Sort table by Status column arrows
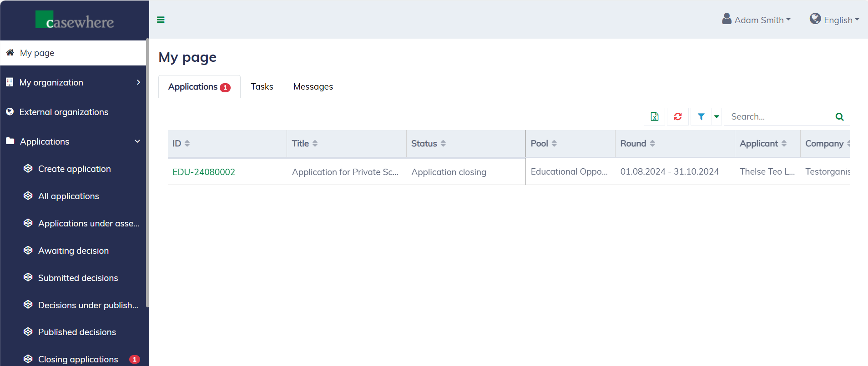Image resolution: width=868 pixels, height=366 pixels. pyautogui.click(x=443, y=144)
